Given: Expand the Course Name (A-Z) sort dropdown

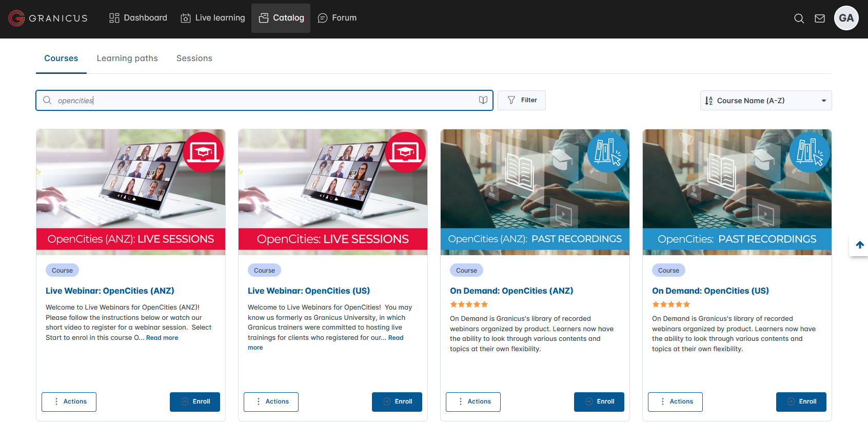Looking at the screenshot, I should [x=766, y=101].
